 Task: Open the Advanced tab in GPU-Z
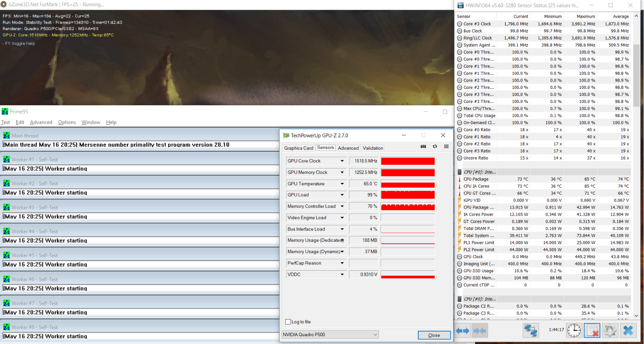click(348, 148)
